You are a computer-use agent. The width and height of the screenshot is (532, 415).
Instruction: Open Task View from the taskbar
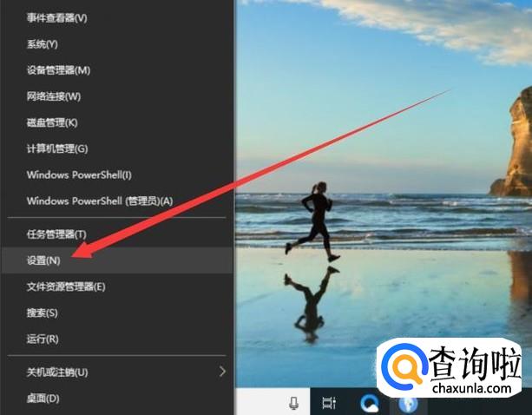[x=329, y=403]
